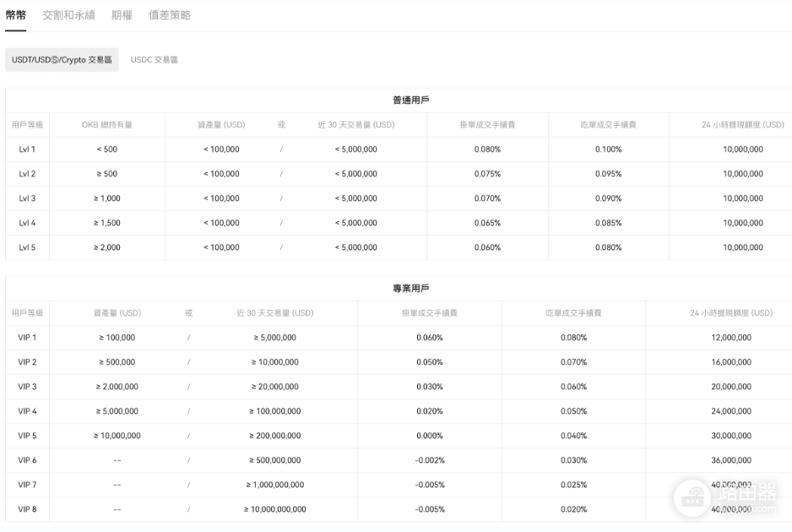This screenshot has height=532, width=792.
Task: Click the VIP 6 row label
Action: click(x=27, y=459)
